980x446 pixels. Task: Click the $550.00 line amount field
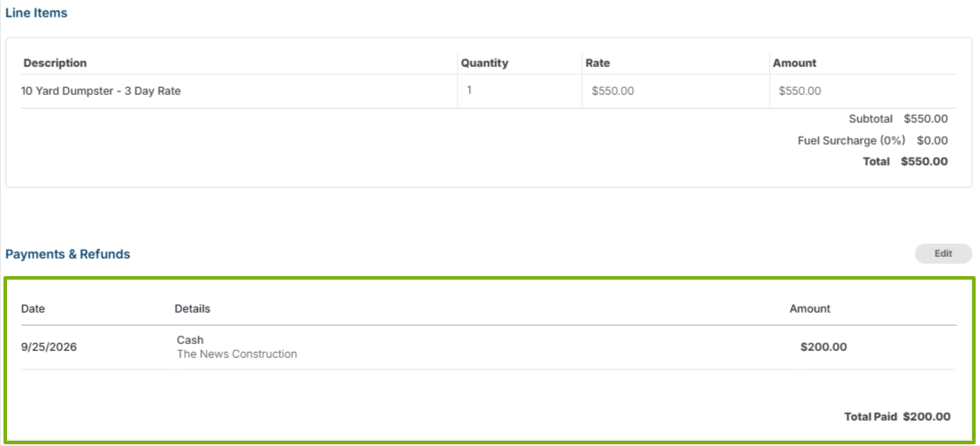point(862,91)
